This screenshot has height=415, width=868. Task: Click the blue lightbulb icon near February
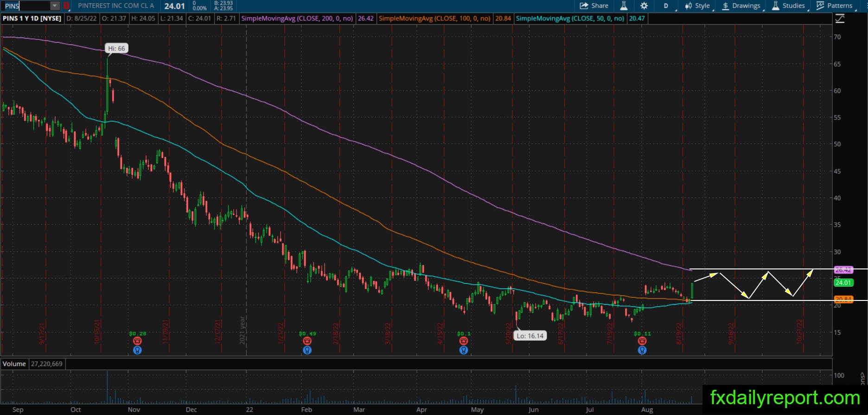click(x=307, y=350)
